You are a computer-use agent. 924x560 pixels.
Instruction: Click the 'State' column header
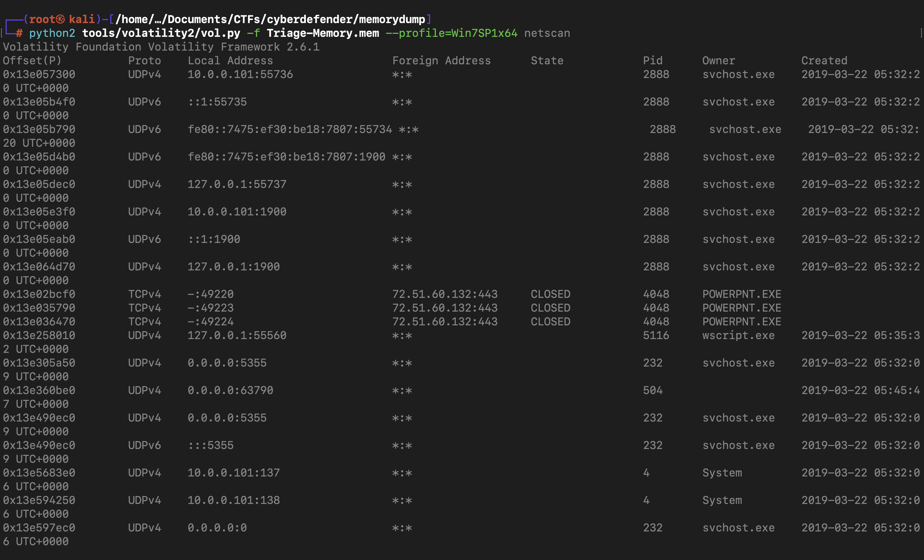pos(547,61)
